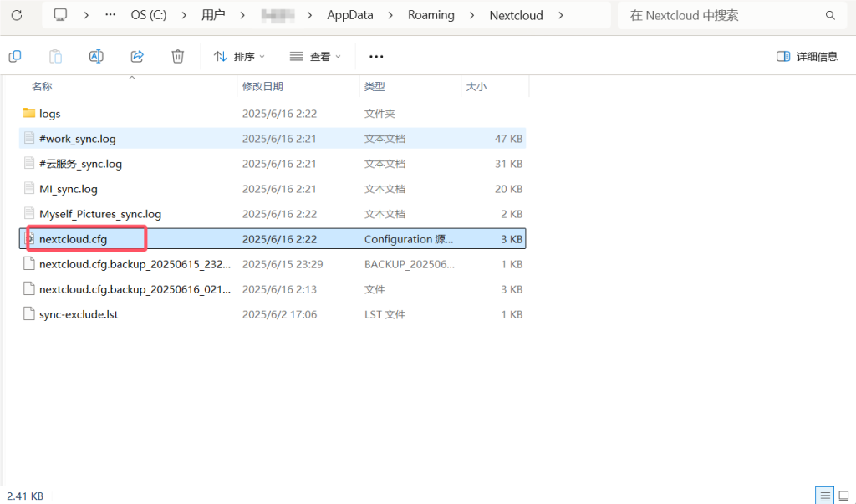Click the copy icon in toolbar
856x504 pixels.
click(15, 56)
